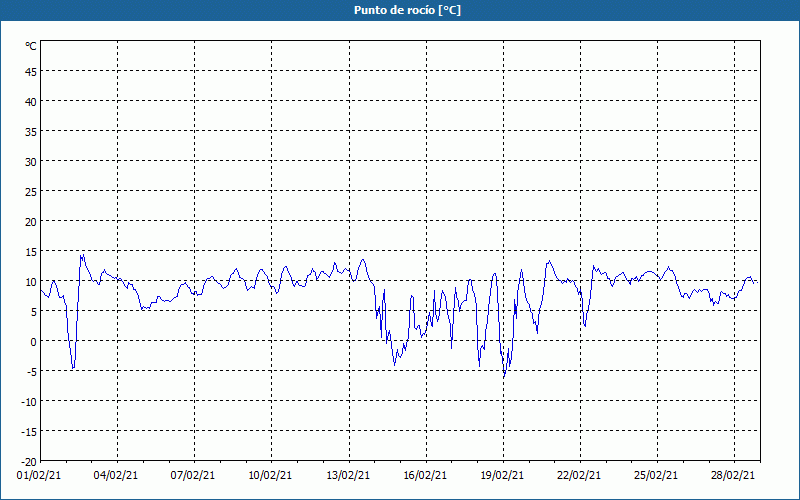Click the positive 5 y-axis value
Screen dimensions: 800x500
tap(34, 312)
